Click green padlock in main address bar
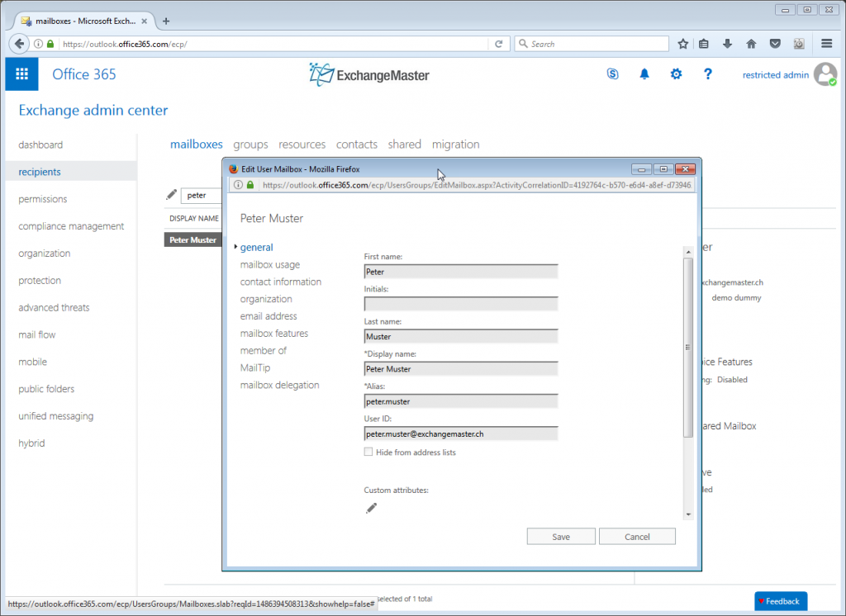This screenshot has height=616, width=846. (50, 44)
